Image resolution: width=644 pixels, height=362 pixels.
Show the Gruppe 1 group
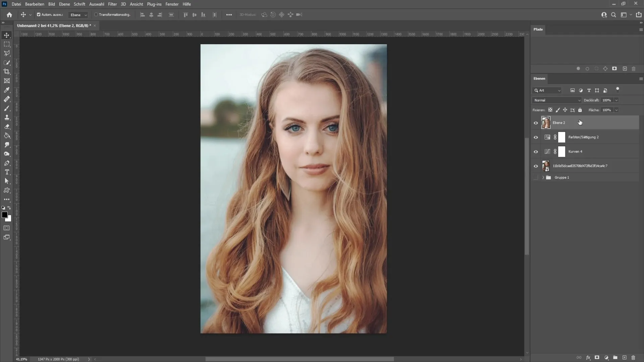(x=536, y=178)
